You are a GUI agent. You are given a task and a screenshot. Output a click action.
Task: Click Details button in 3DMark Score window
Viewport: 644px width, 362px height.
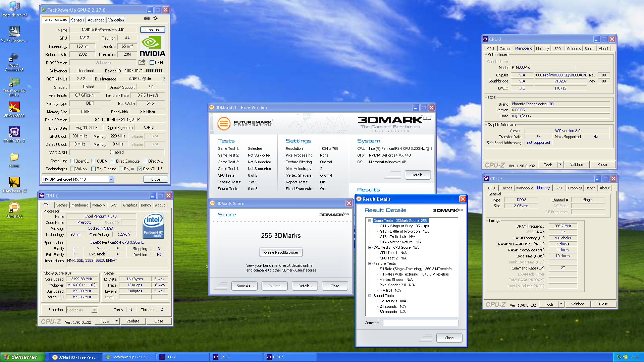[306, 286]
